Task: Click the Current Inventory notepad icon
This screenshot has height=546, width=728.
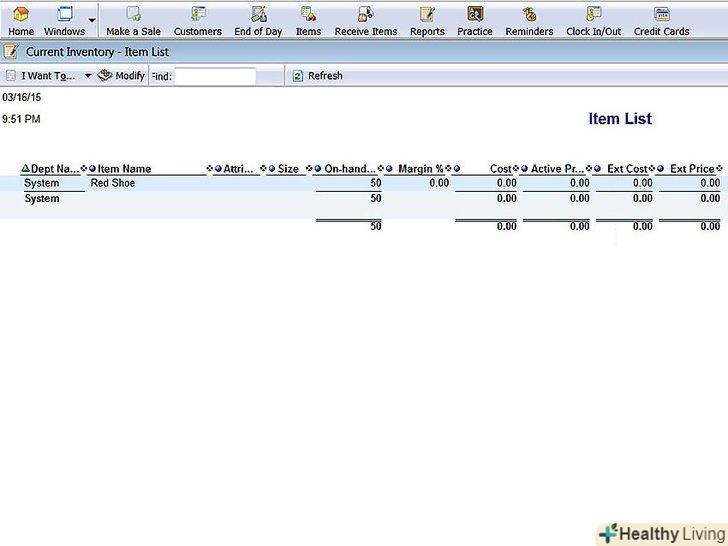Action: (11, 52)
